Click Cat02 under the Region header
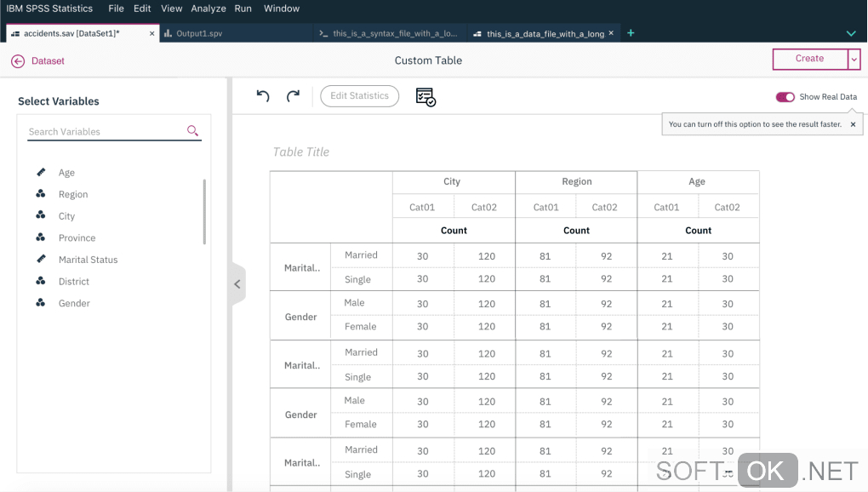Image resolution: width=868 pixels, height=492 pixels. point(604,207)
